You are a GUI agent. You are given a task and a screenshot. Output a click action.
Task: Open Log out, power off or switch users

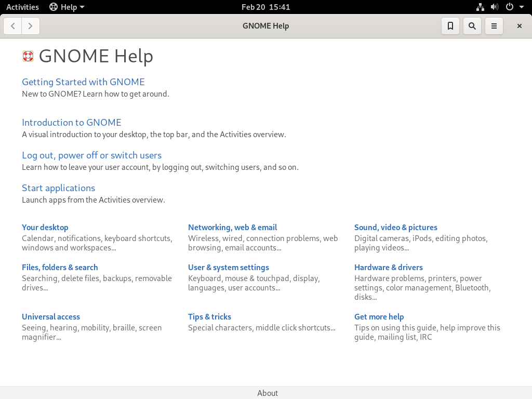tap(91, 155)
